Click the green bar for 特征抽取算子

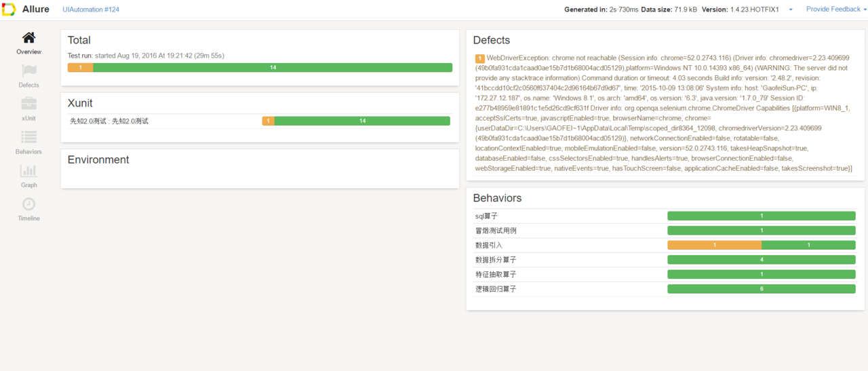pyautogui.click(x=762, y=274)
